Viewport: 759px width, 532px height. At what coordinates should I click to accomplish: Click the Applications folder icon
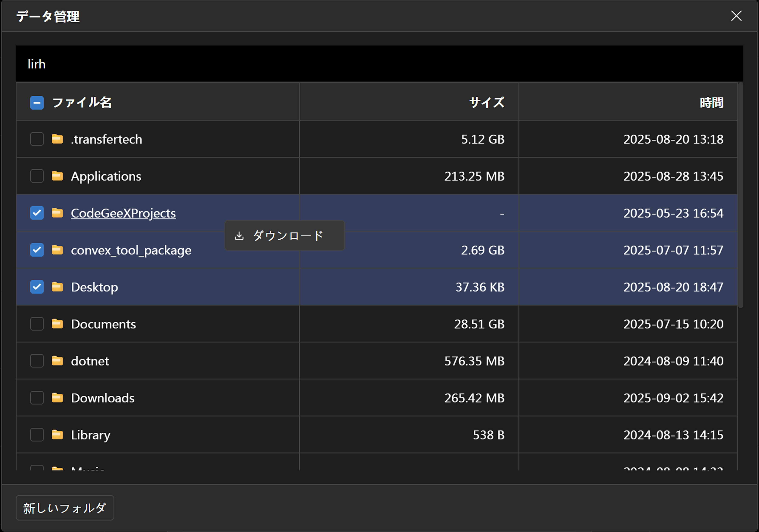[x=57, y=176]
